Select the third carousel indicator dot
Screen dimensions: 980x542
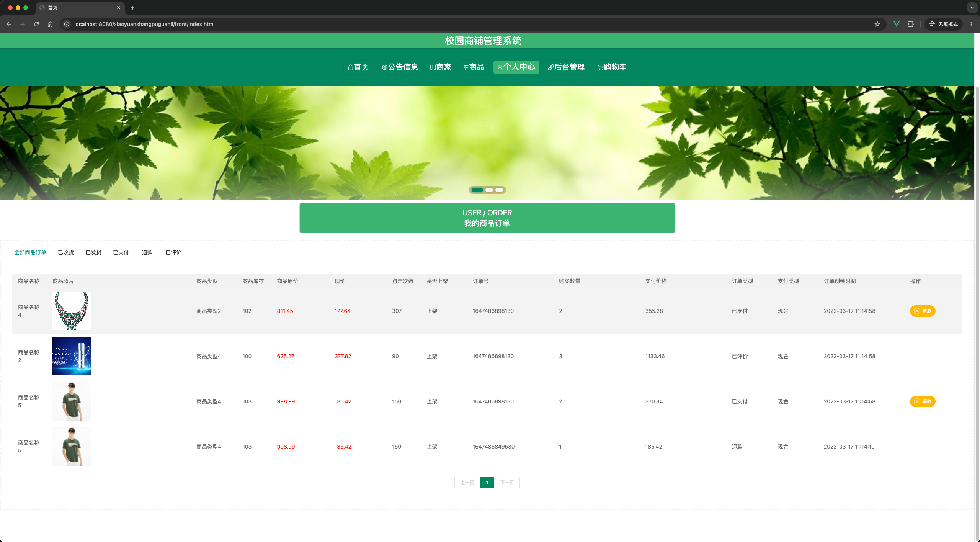pos(499,190)
